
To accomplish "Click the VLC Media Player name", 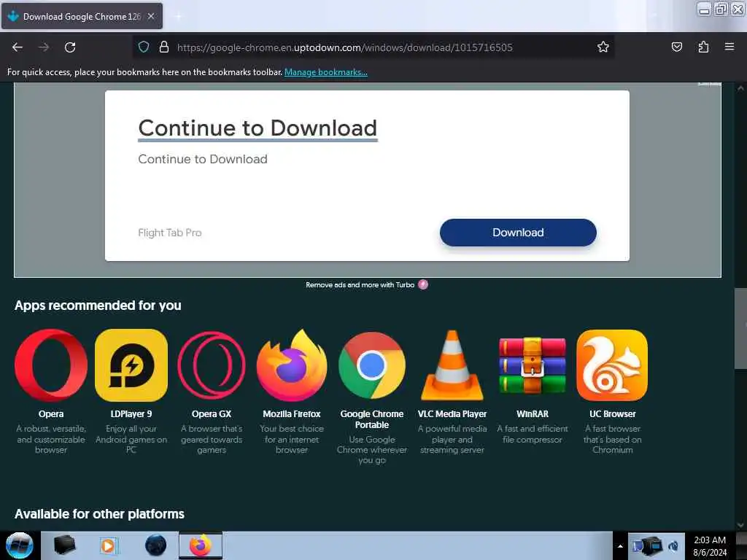I will coord(452,414).
